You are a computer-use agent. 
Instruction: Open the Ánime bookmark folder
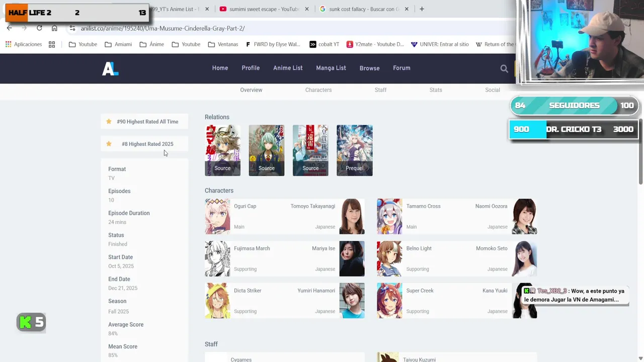(152, 44)
